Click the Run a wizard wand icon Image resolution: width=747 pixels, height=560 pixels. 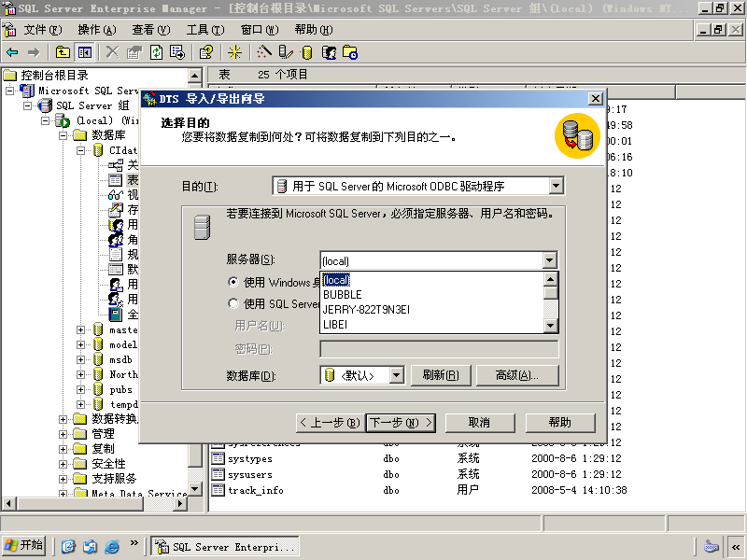263,52
